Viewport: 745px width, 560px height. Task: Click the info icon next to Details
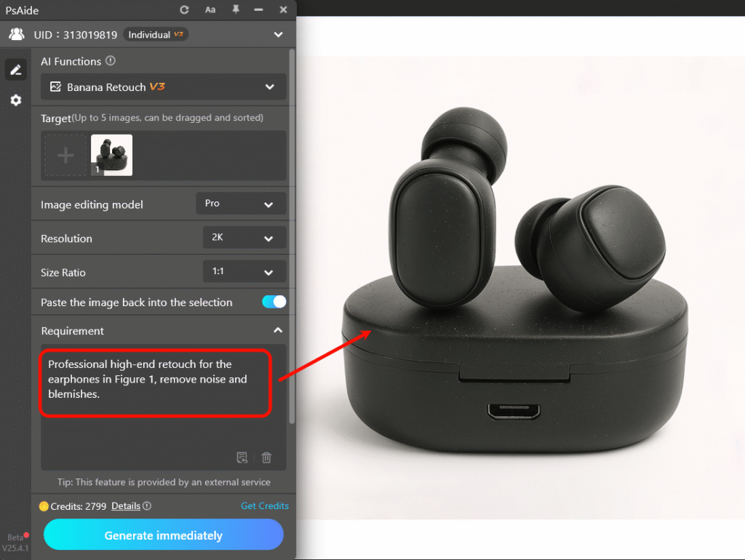tap(147, 506)
